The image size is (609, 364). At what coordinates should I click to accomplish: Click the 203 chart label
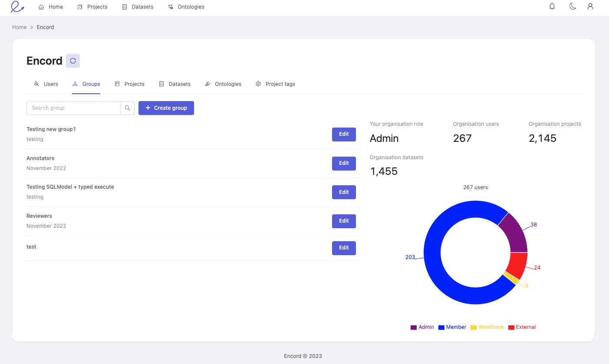point(410,257)
